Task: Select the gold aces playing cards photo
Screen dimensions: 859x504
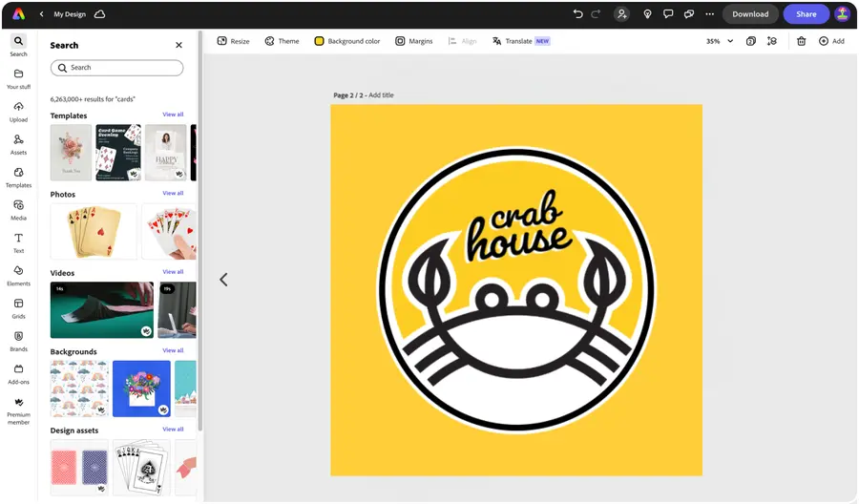Action: pos(94,231)
